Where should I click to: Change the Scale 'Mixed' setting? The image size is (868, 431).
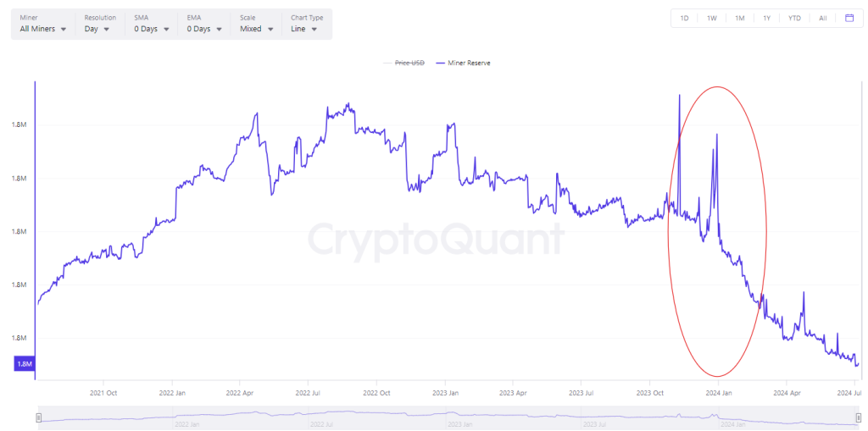tap(257, 29)
